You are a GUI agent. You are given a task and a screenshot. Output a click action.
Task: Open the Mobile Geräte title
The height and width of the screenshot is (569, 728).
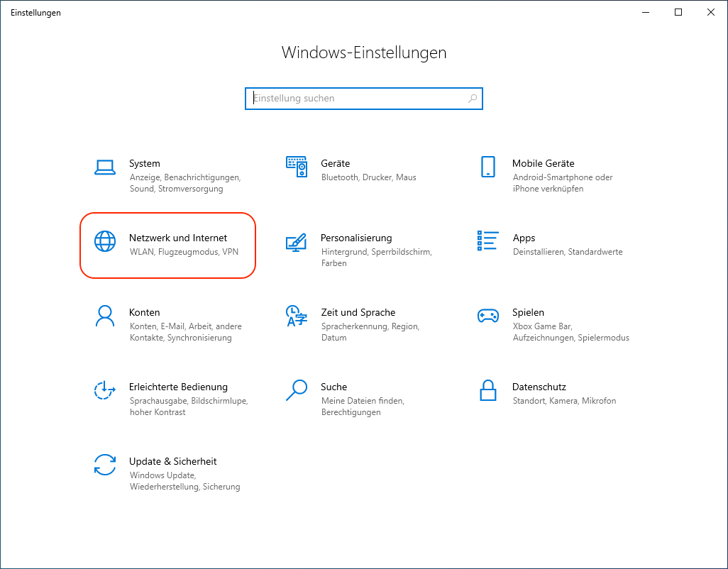click(x=544, y=163)
